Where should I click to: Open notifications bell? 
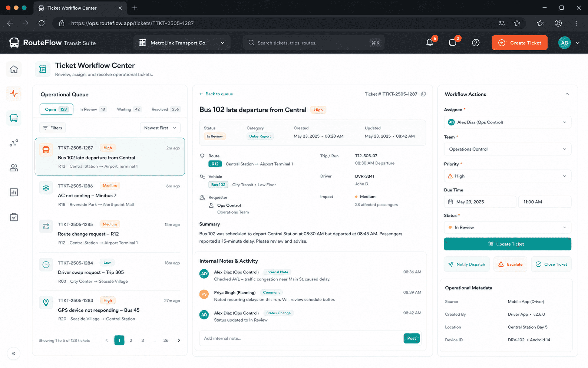pyautogui.click(x=430, y=43)
